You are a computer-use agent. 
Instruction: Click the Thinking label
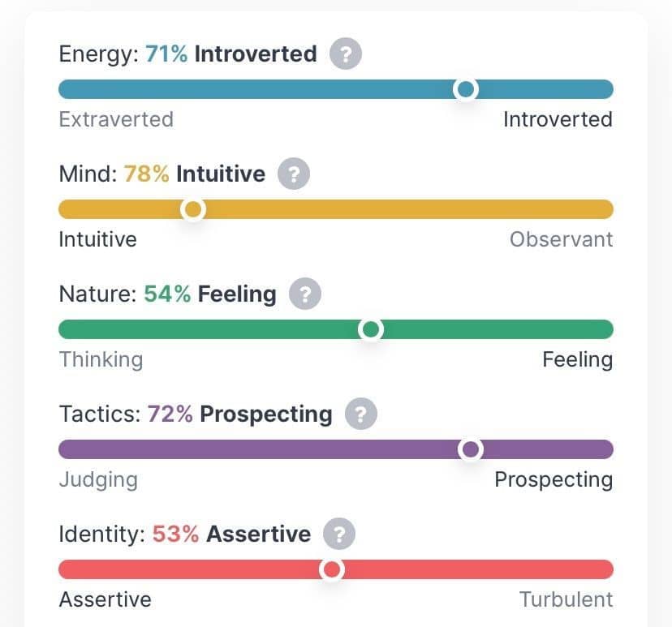[x=101, y=360]
